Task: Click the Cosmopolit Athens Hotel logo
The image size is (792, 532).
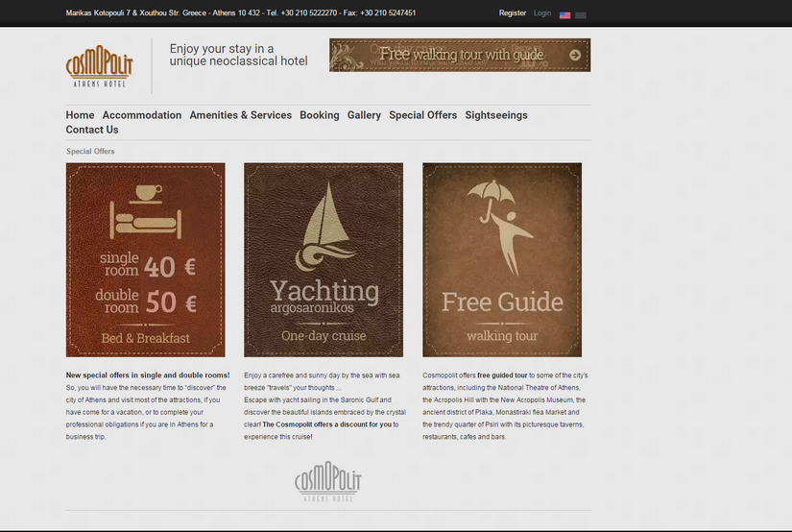Action: tap(100, 66)
